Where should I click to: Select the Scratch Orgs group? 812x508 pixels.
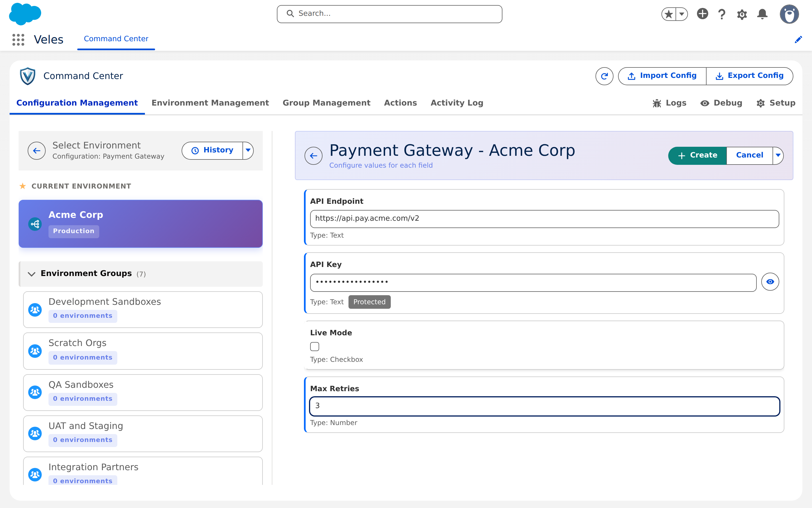point(143,351)
